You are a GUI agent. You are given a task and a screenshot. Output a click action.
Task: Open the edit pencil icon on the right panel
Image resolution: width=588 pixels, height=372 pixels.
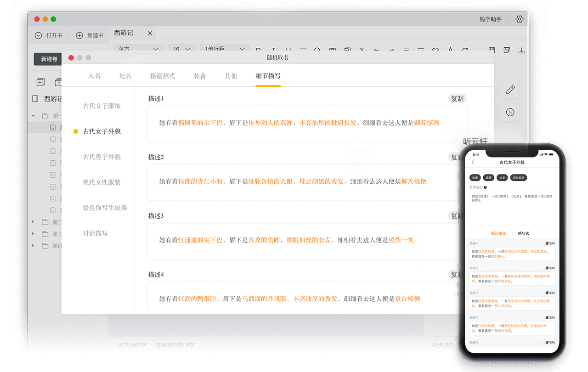pos(510,90)
